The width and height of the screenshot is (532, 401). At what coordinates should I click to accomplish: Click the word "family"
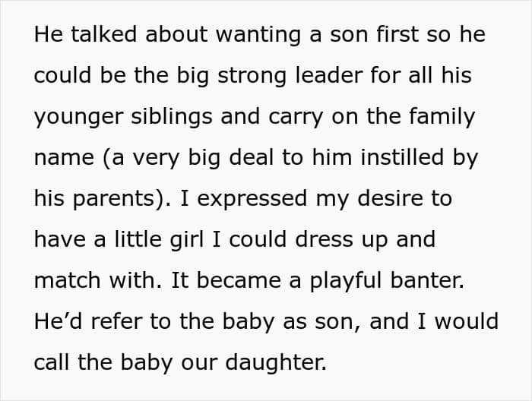[442, 116]
